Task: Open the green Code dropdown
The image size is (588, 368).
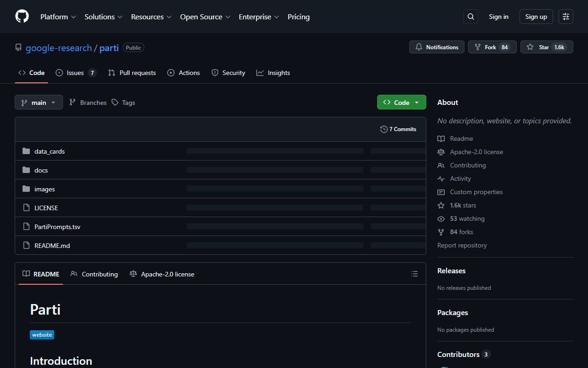Action: coord(401,102)
